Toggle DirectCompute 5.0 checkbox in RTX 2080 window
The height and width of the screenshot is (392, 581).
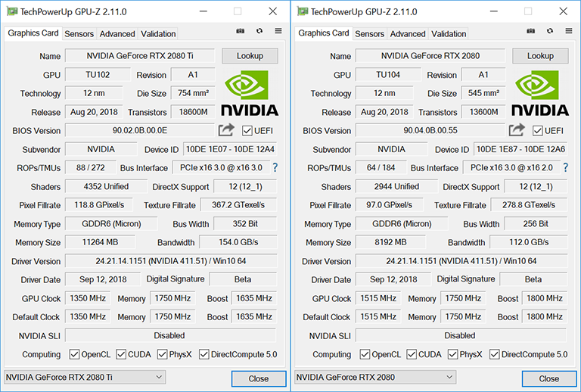tap(494, 355)
